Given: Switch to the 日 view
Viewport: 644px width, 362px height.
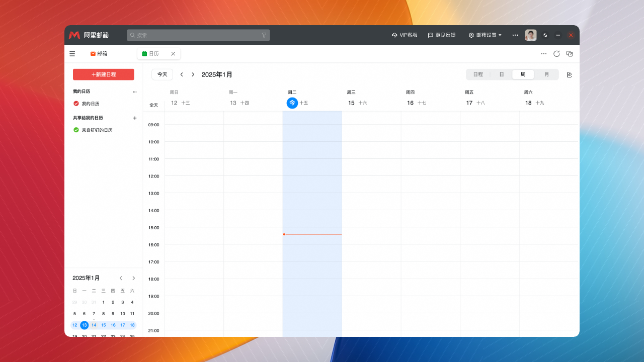Looking at the screenshot, I should click(x=502, y=74).
